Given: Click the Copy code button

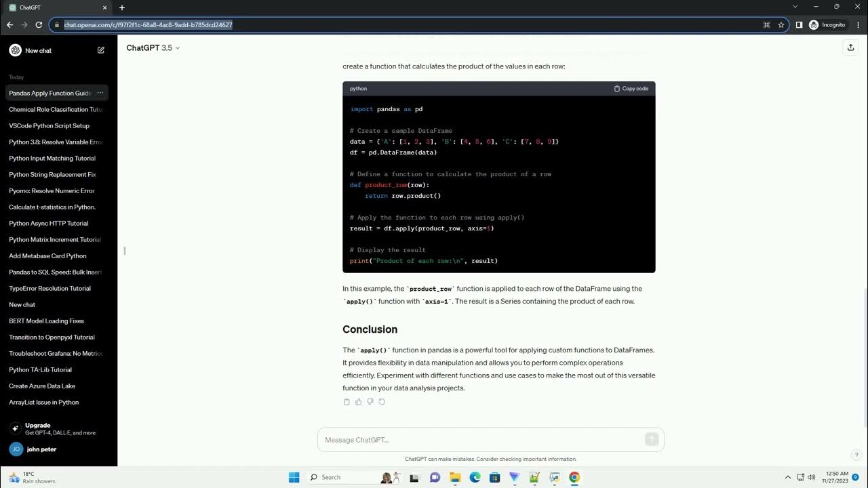Looking at the screenshot, I should tap(631, 88).
